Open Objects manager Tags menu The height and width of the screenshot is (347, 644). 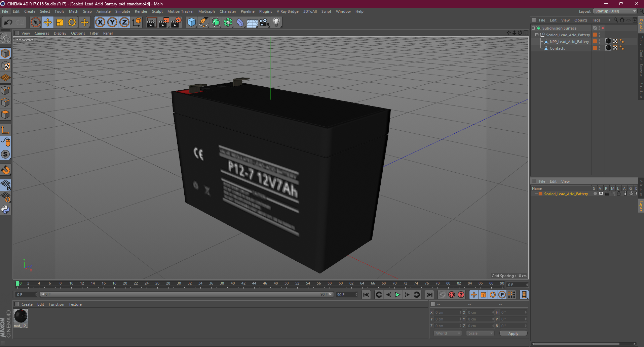pyautogui.click(x=596, y=20)
